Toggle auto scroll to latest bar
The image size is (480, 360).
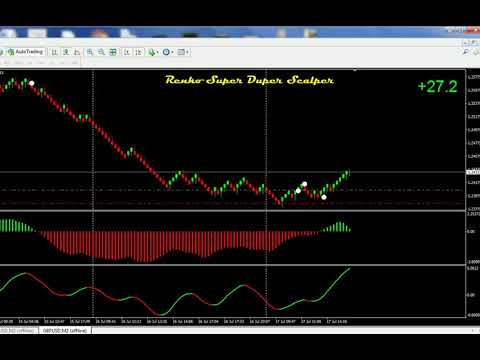point(127,52)
